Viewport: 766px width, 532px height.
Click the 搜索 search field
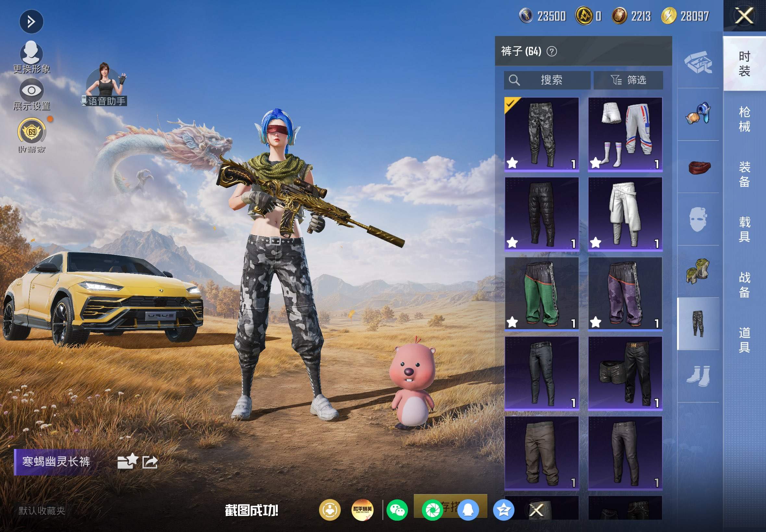[x=547, y=80]
